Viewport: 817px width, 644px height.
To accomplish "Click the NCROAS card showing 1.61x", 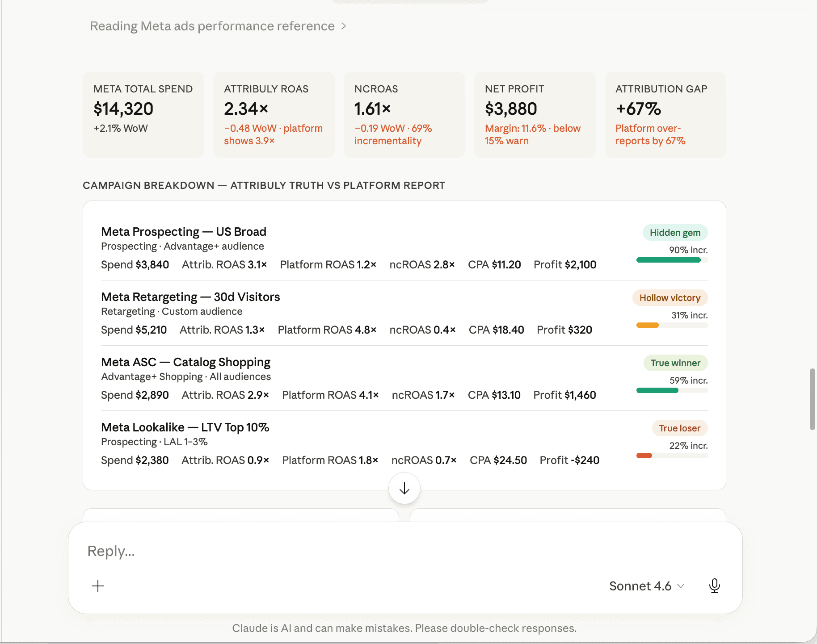I will pos(404,114).
